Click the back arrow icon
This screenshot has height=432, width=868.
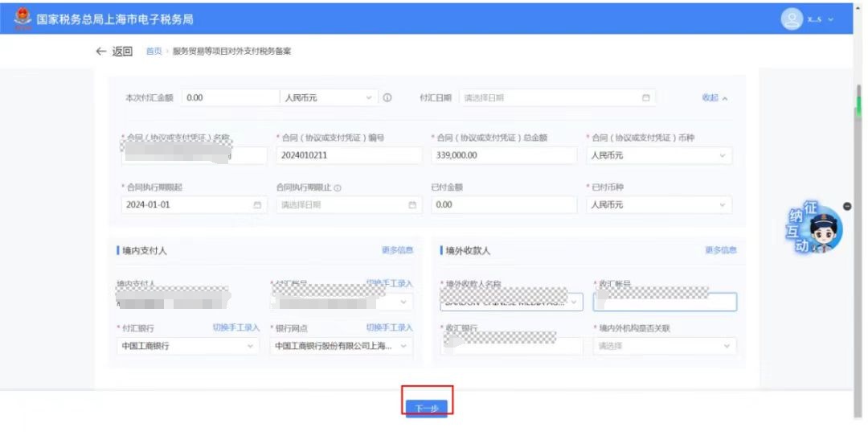click(x=100, y=51)
